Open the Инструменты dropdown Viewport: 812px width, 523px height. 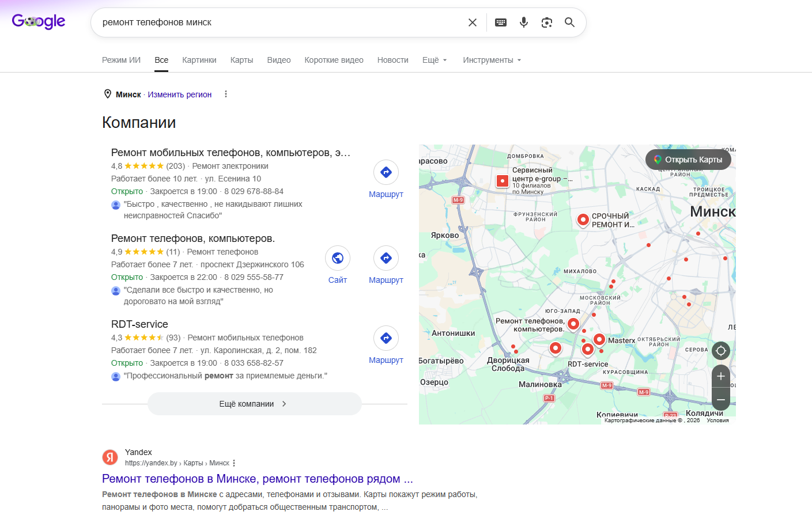(492, 60)
